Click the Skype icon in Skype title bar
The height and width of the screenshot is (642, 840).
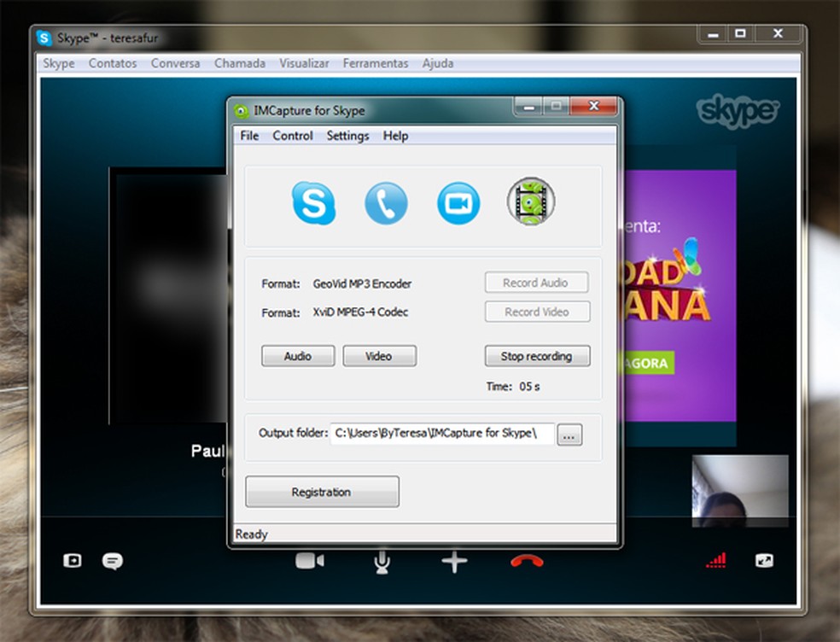[x=44, y=38]
